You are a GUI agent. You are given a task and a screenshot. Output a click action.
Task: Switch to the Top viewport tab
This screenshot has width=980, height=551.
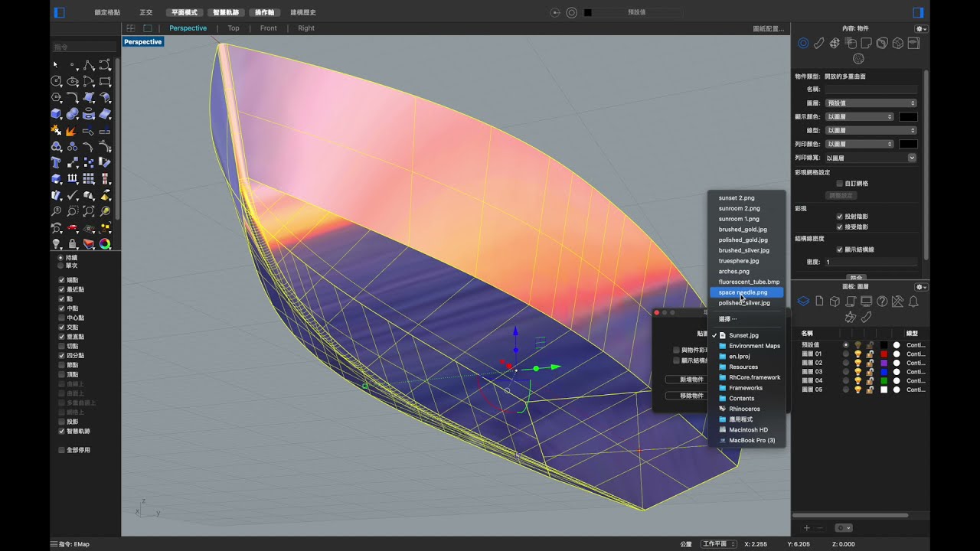tap(234, 28)
